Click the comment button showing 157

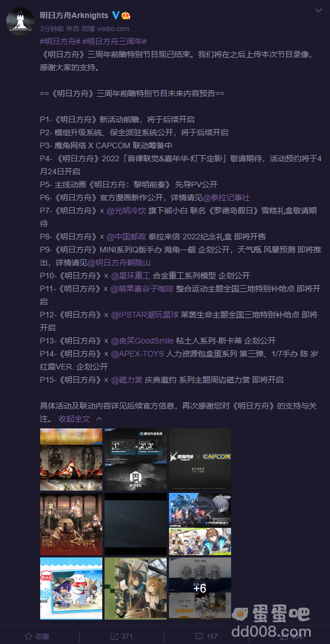[206, 636]
